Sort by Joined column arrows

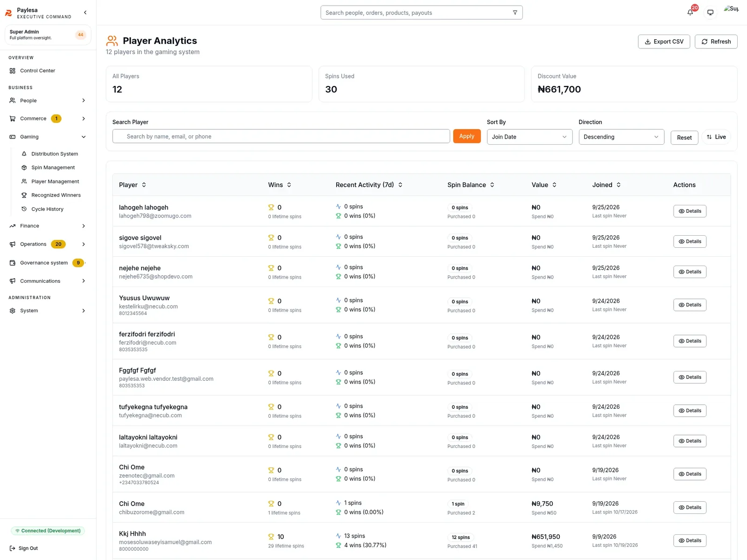coord(619,185)
